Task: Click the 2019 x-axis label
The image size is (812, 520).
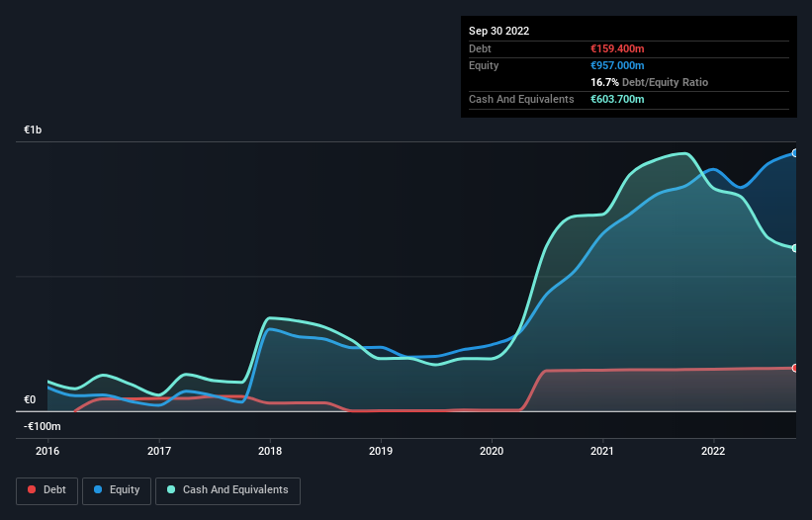Action: [x=381, y=451]
